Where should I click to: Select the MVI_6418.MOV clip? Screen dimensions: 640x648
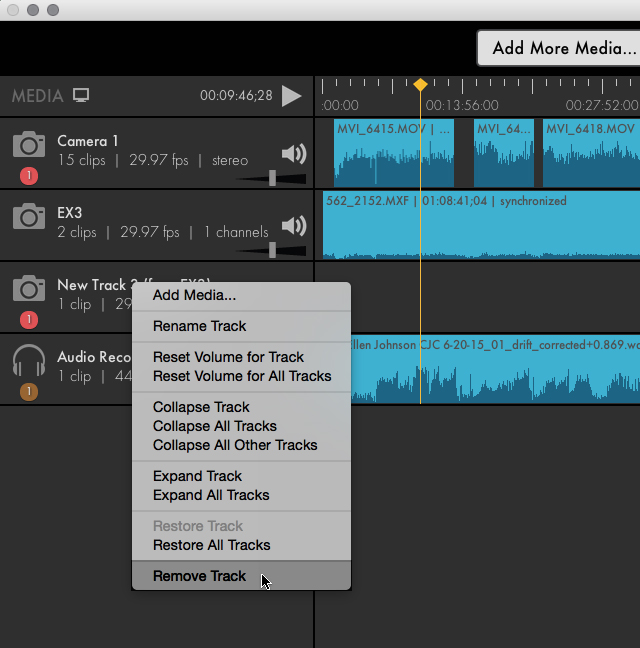pyautogui.click(x=591, y=153)
